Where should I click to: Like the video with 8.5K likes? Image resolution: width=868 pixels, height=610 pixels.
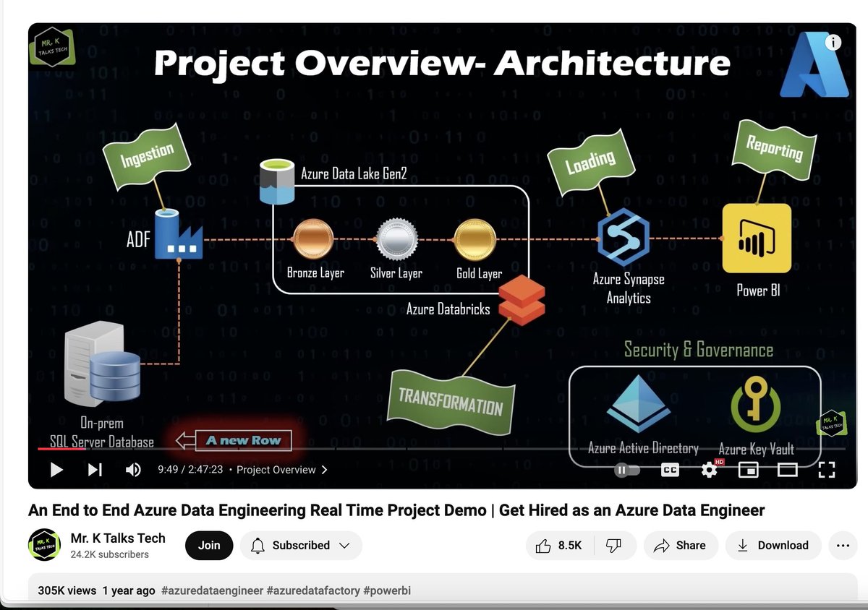pyautogui.click(x=558, y=546)
